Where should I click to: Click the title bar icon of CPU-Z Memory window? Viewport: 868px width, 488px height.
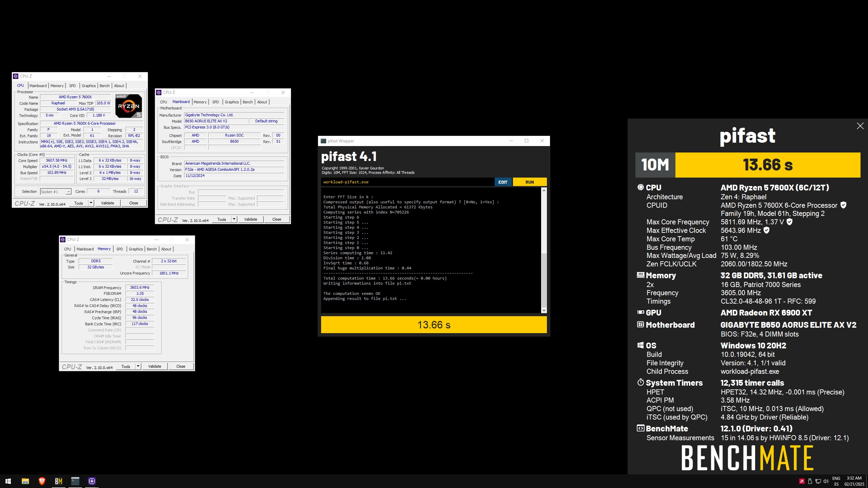63,240
